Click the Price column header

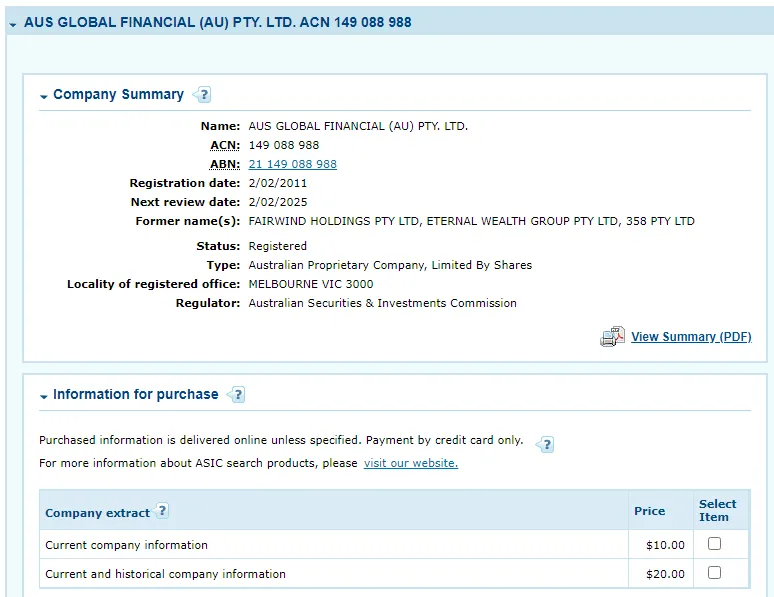point(649,511)
